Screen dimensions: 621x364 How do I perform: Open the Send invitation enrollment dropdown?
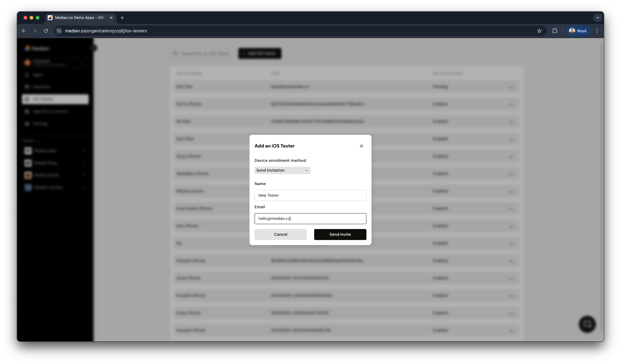coord(282,170)
